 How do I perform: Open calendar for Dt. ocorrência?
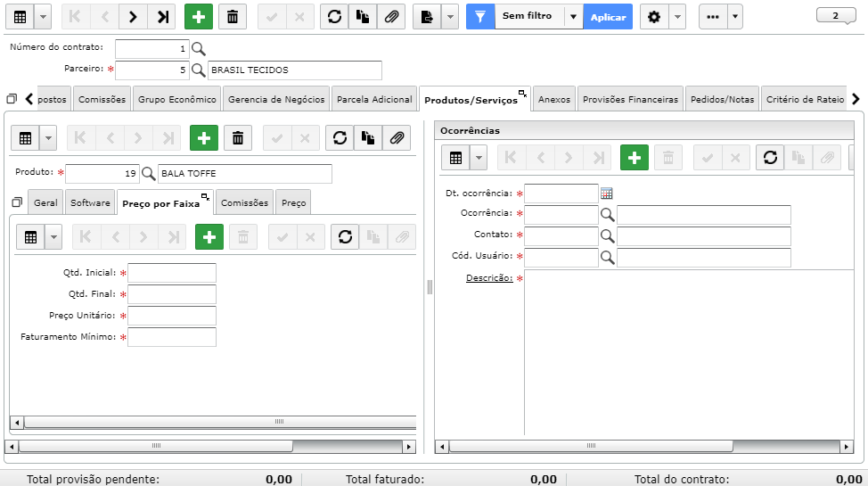(607, 194)
